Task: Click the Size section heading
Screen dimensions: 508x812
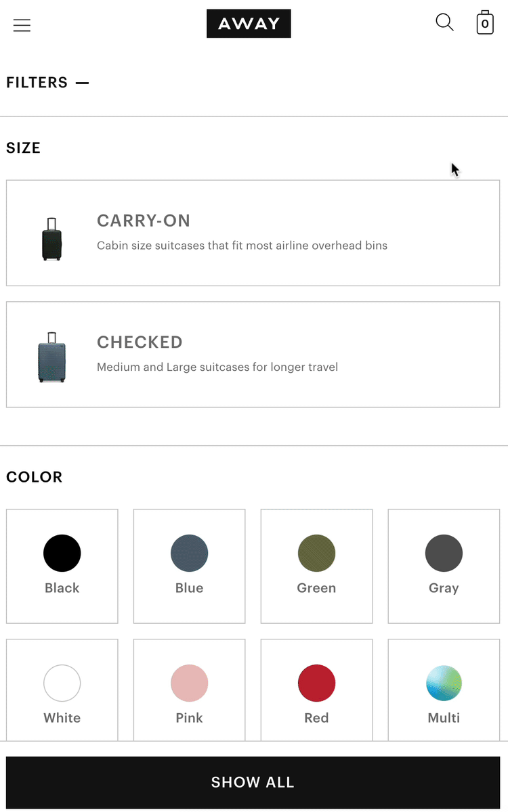Action: tap(24, 148)
